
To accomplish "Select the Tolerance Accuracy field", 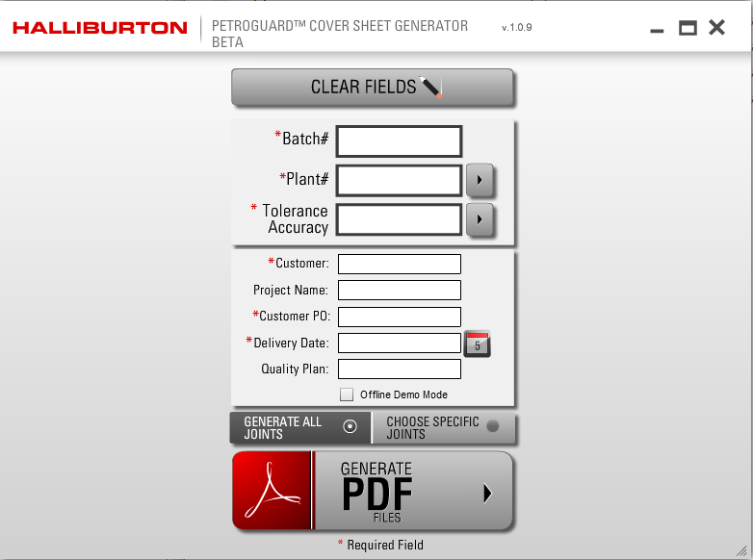I will 399,219.
